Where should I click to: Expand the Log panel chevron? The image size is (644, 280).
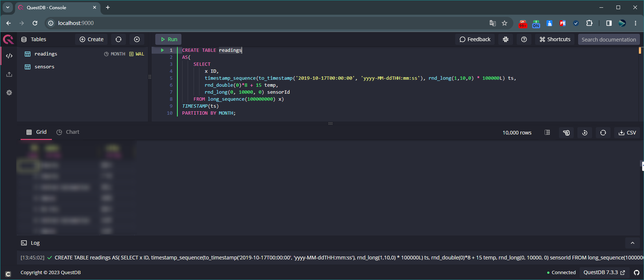tap(633, 243)
